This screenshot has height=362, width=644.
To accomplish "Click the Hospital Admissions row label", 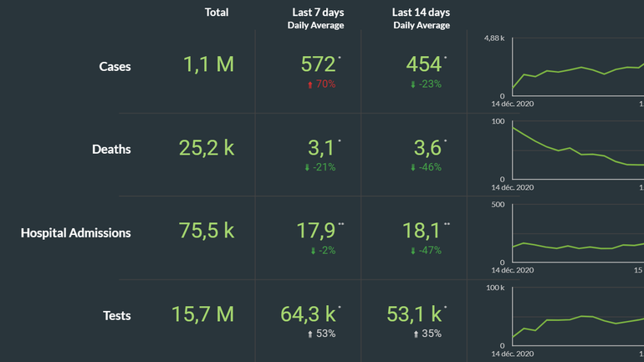I will click(75, 233).
